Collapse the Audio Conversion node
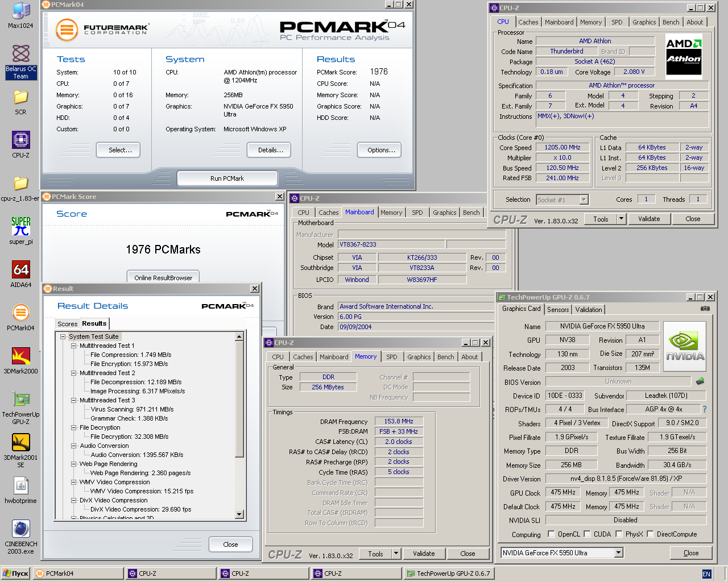The height and width of the screenshot is (582, 728). point(73,446)
